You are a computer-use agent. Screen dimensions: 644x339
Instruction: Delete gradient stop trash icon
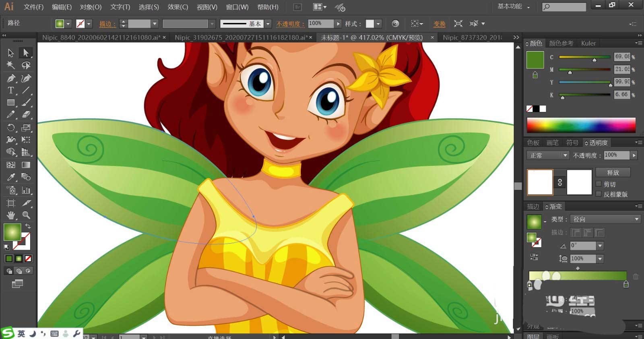(636, 277)
